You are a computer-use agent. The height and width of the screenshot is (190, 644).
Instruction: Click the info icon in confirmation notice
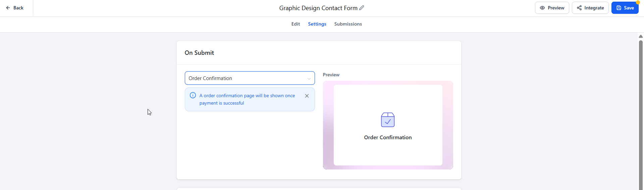[193, 95]
